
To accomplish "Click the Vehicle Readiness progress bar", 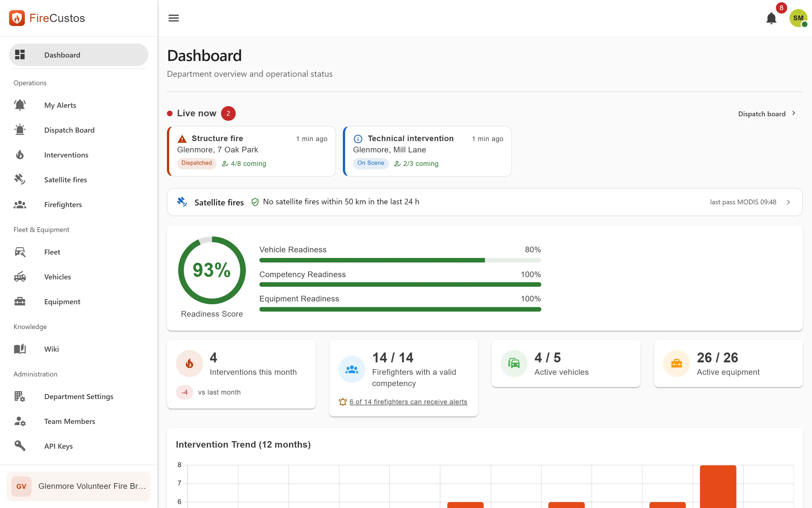I will 400,260.
